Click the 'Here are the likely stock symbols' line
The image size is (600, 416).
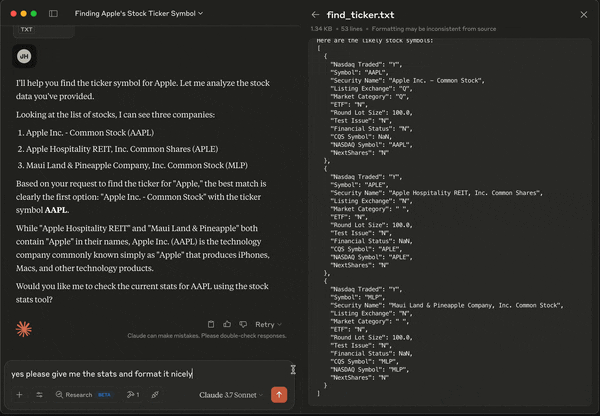coord(375,41)
